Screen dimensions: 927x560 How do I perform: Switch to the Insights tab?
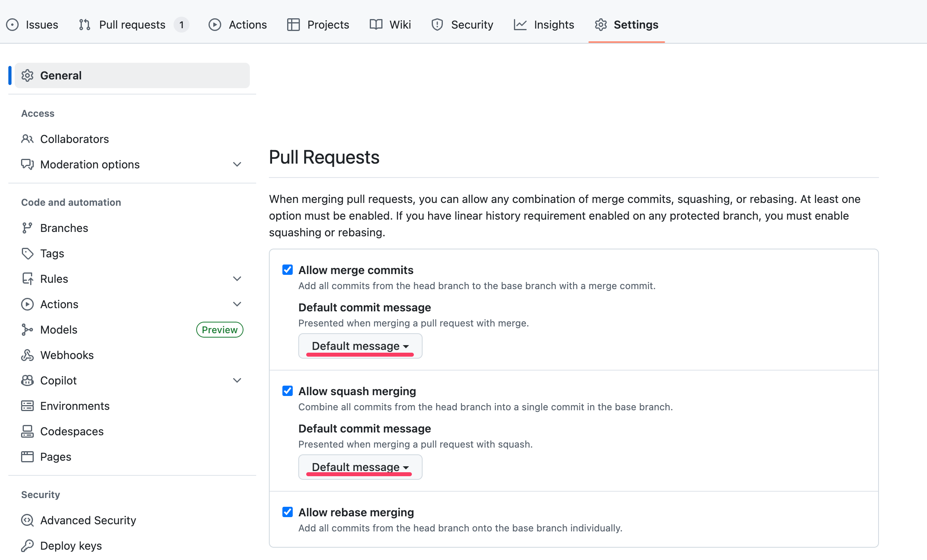(544, 25)
